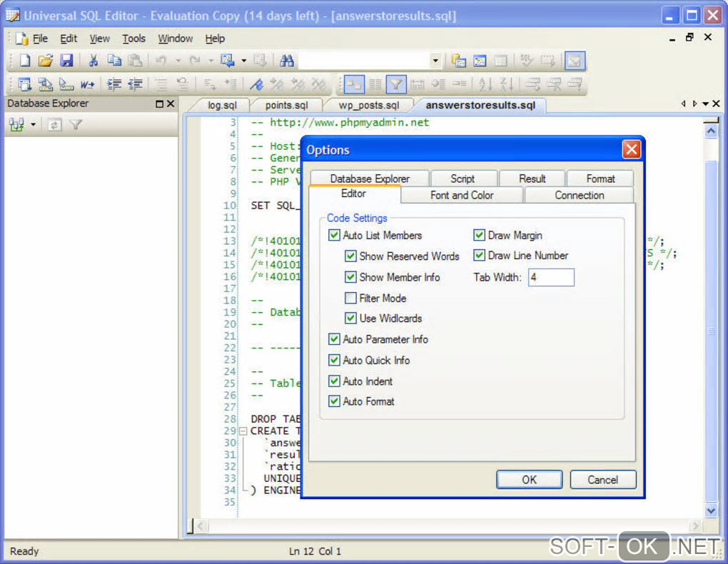Toggle Show Reserved Words checkbox
This screenshot has height=564, width=728.
350,256
